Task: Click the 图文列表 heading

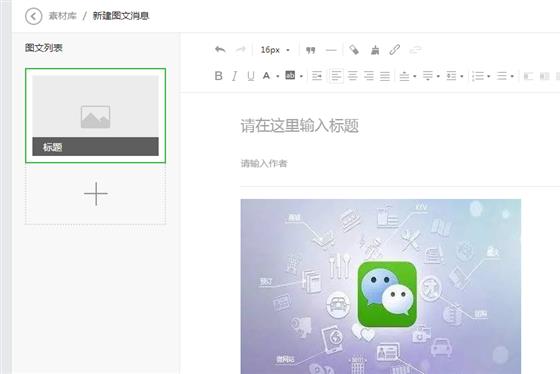Action: tap(44, 48)
